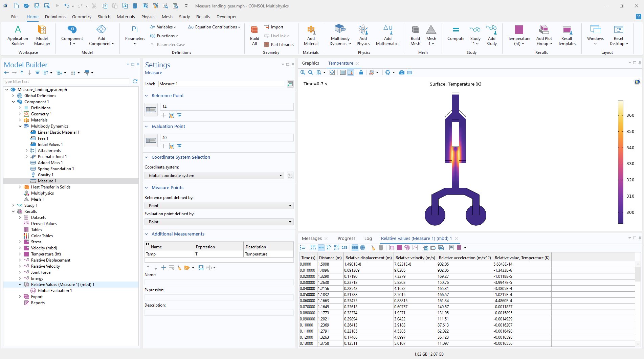Screen dimensions: 644x359
Task: Collapse the Reference Point section
Action: (147, 96)
